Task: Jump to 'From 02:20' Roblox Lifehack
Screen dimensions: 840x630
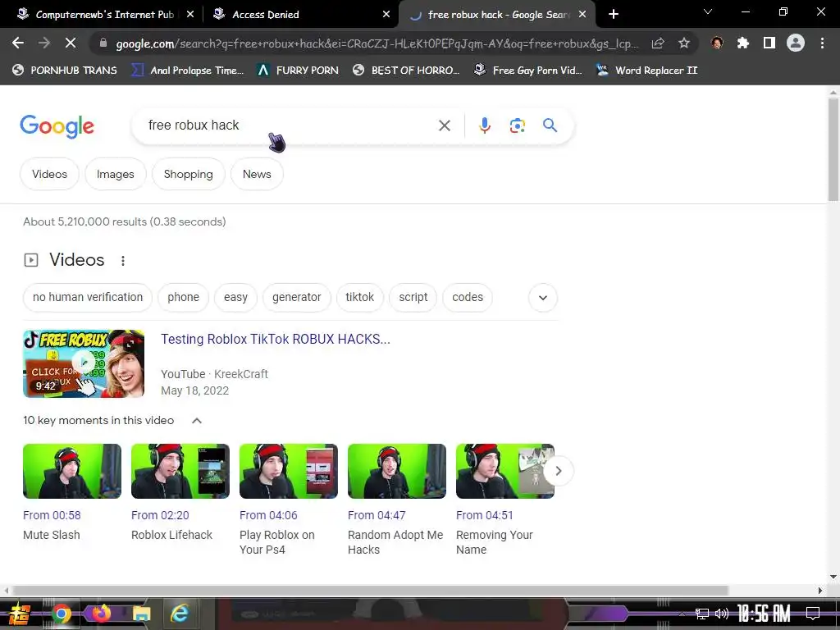Action: point(160,515)
